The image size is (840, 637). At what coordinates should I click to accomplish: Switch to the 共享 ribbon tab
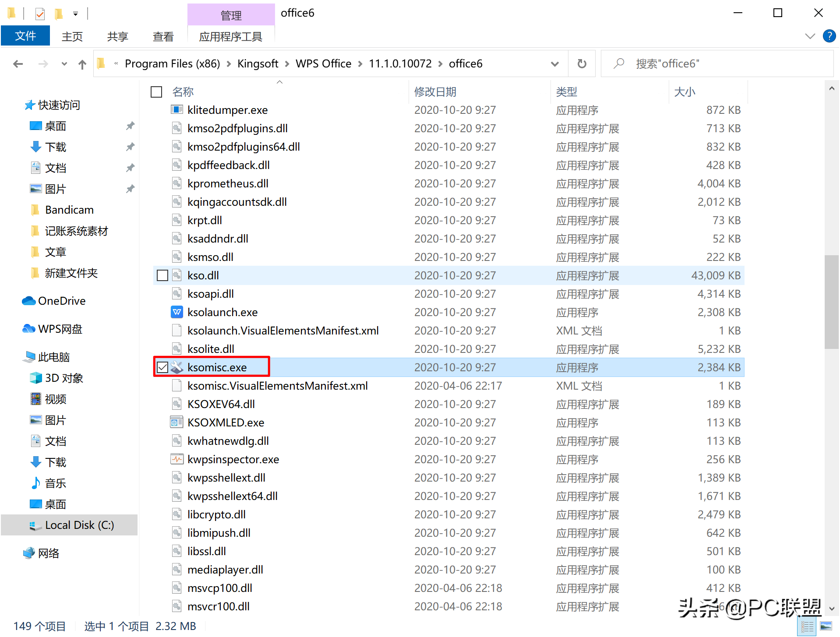point(118,36)
